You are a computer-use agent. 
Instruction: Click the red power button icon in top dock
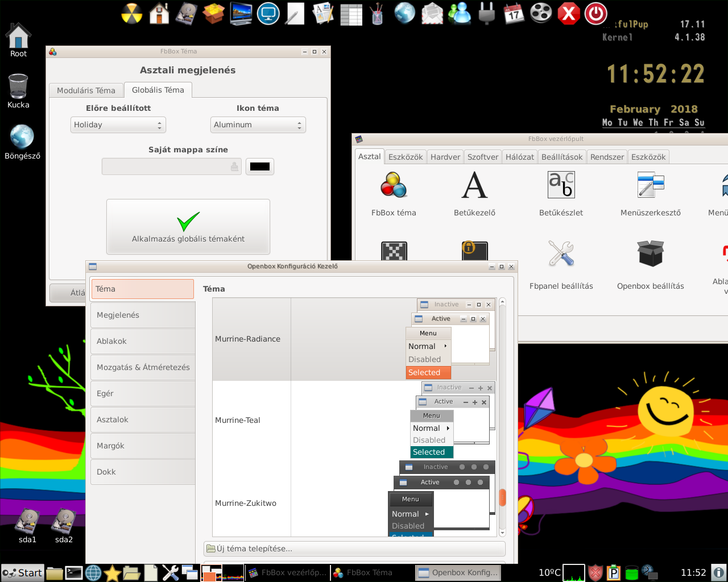point(596,13)
